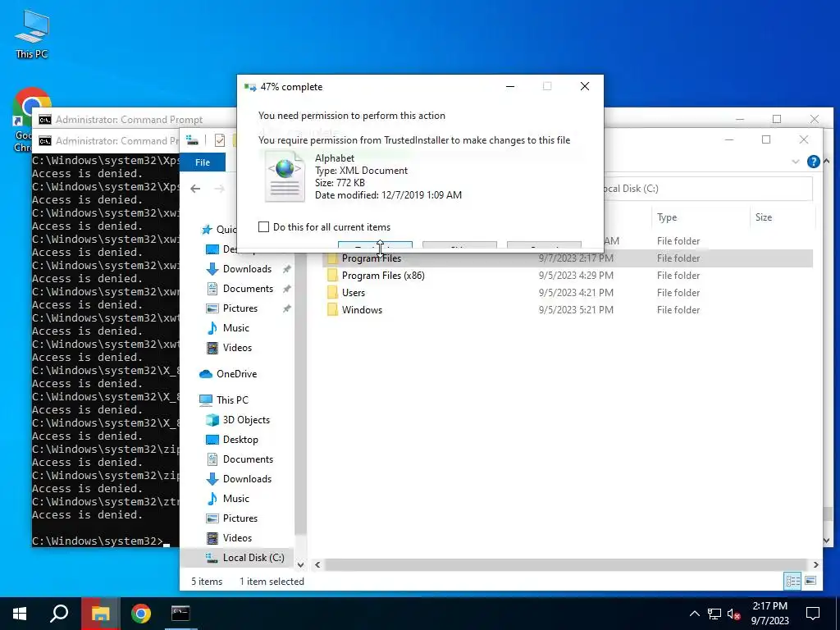Open Explorer help question mark icon
Viewport: 840px width, 630px height.
pos(813,162)
